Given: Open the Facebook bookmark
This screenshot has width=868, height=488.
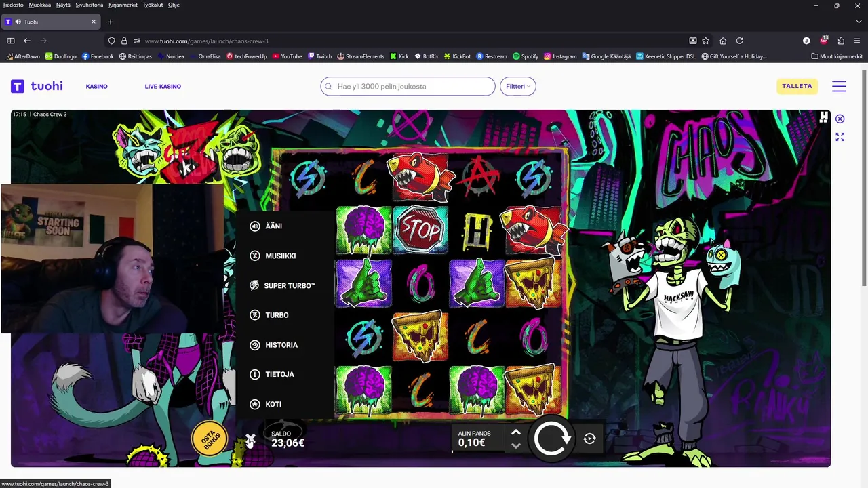Looking at the screenshot, I should point(98,56).
